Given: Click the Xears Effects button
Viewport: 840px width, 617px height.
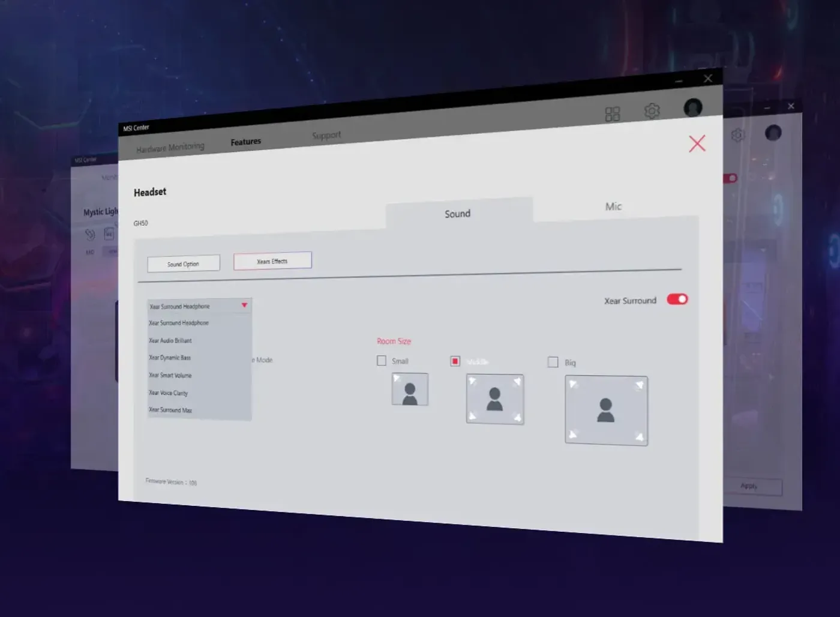Looking at the screenshot, I should tap(272, 261).
